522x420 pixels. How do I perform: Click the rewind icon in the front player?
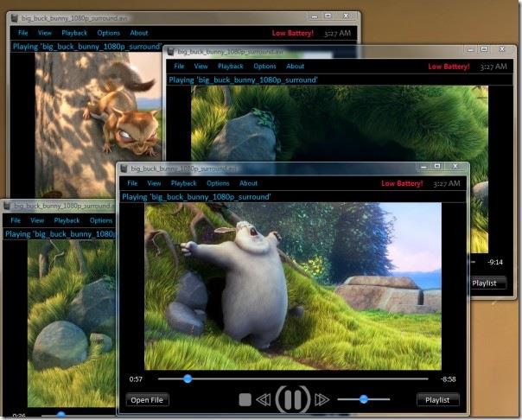[264, 399]
